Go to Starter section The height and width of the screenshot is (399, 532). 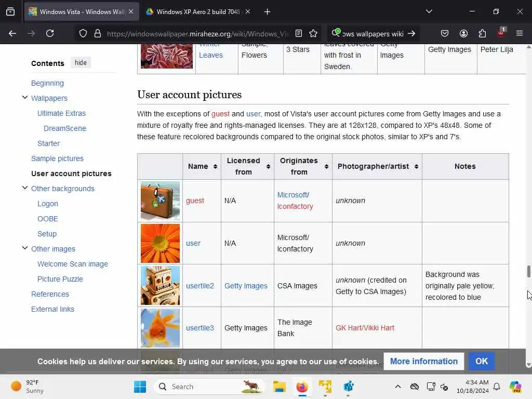pos(48,143)
